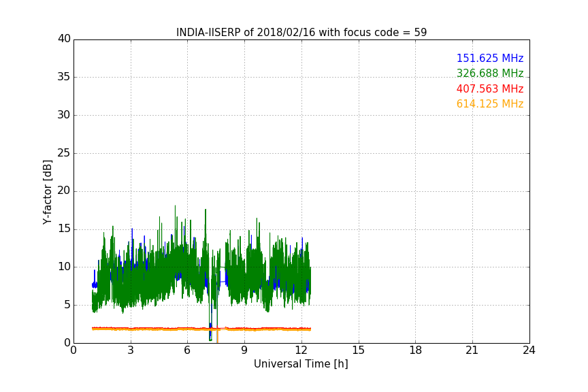Screen dimensions: 588x392
Task: Select the orange '614.125 MHz' legend label
Action: [490, 104]
